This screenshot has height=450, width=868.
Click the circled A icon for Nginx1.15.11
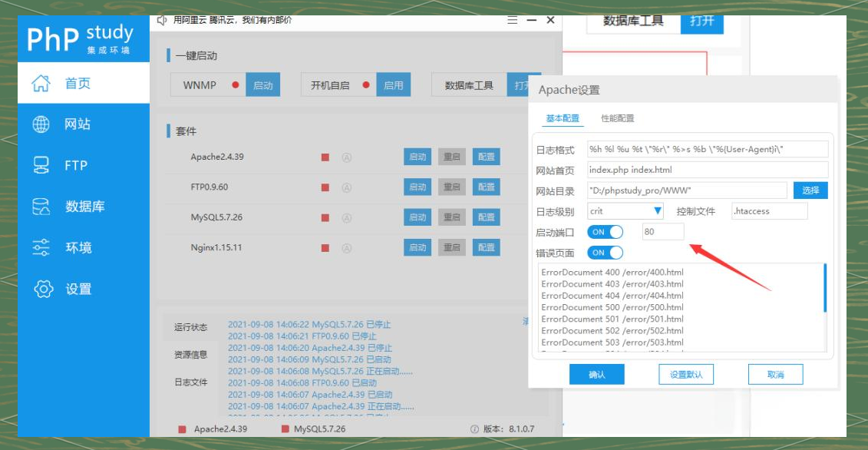tap(347, 248)
